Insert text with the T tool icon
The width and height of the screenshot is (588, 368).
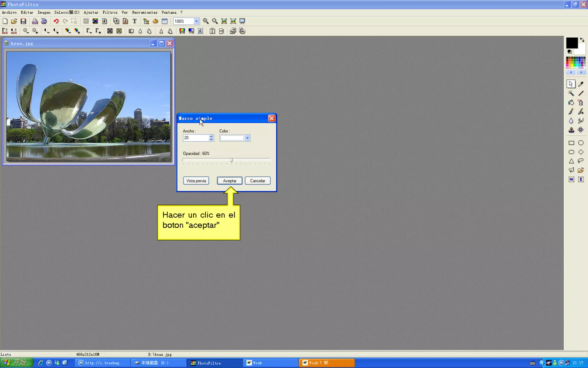pyautogui.click(x=134, y=21)
